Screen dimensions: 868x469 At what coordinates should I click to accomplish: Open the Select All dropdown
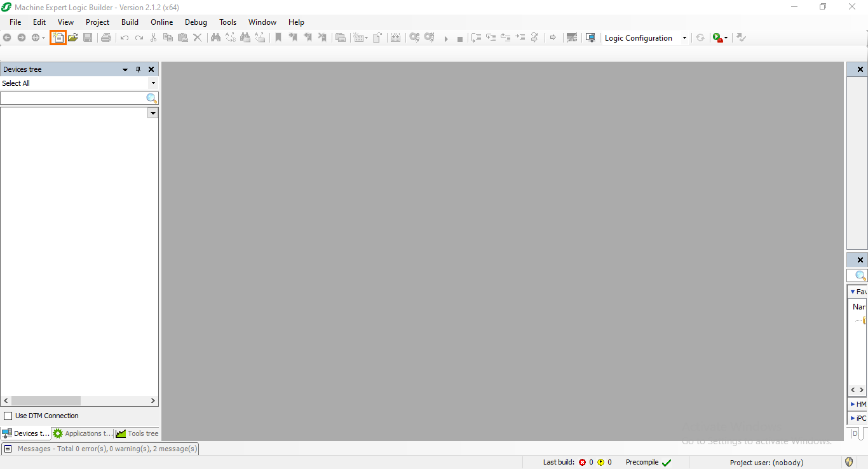point(153,83)
